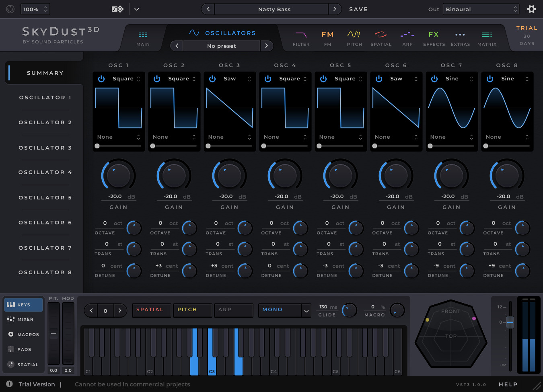This screenshot has height=392, width=543.
Task: Open OSC 1 Square waveform dropdown
Action: (126, 79)
